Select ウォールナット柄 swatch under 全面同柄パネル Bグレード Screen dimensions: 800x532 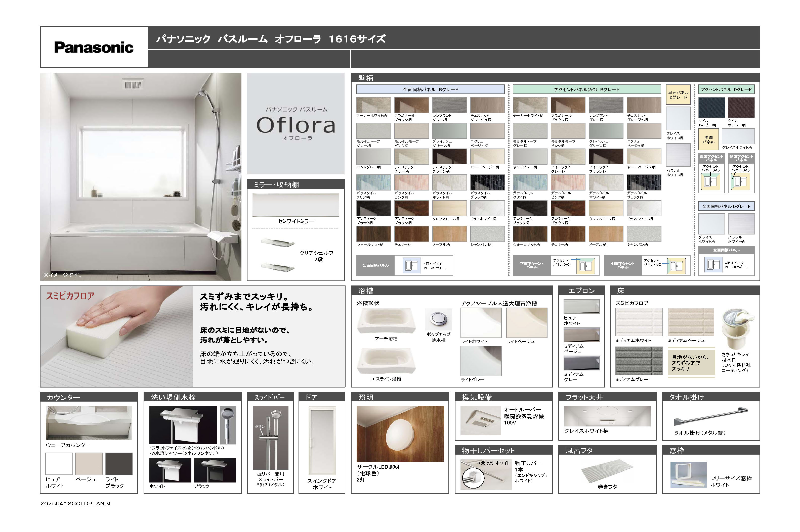[x=373, y=234]
